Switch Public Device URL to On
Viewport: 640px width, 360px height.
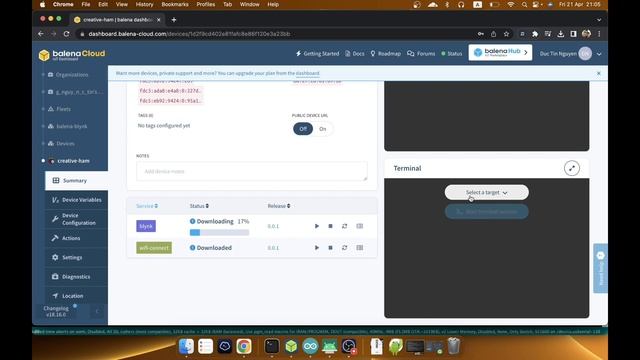click(323, 129)
